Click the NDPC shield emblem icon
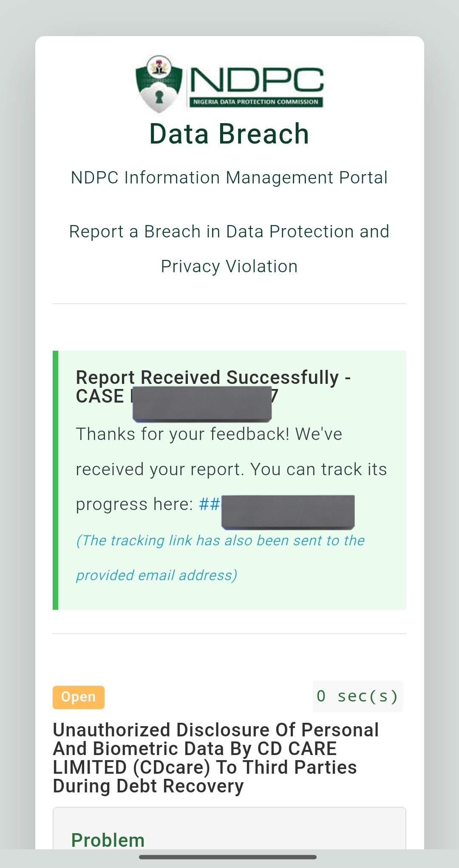 (159, 84)
